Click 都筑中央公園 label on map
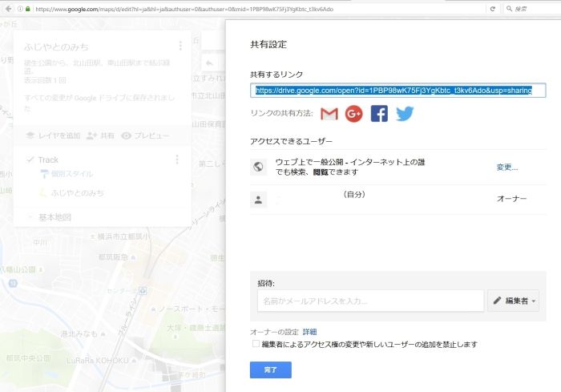Image resolution: width=561 pixels, height=392 pixels. [x=29, y=358]
